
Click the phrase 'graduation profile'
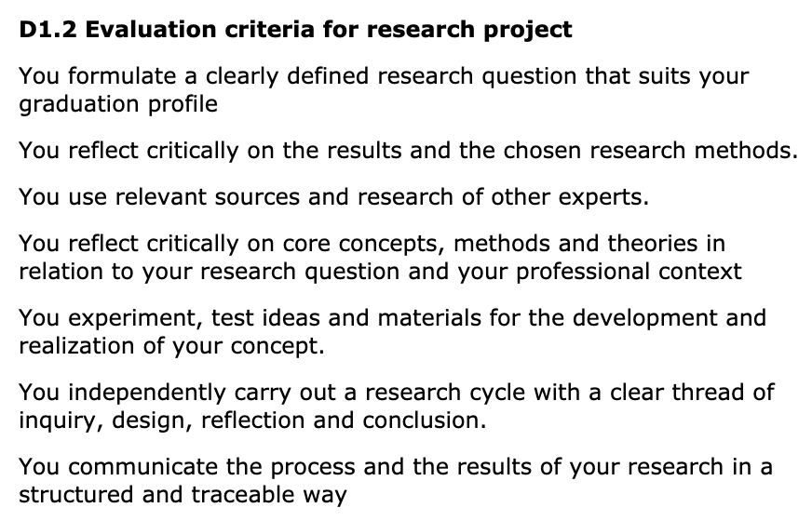pos(118,104)
